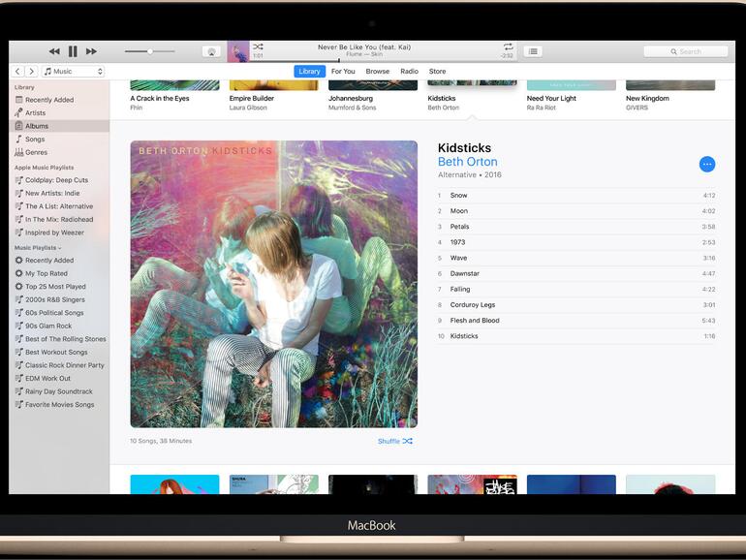Open Empire Builder album

(x=273, y=97)
